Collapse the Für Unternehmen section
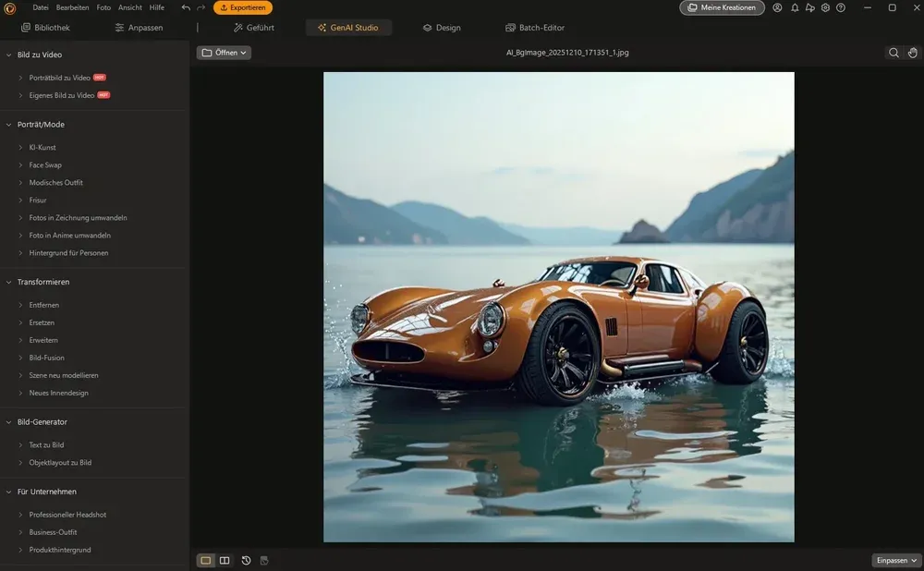924x571 pixels. coord(45,491)
